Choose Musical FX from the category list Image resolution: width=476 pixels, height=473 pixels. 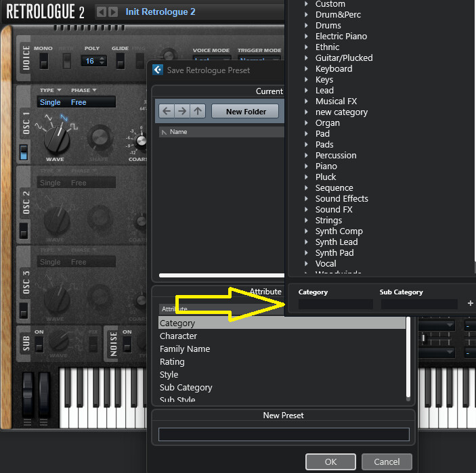336,102
